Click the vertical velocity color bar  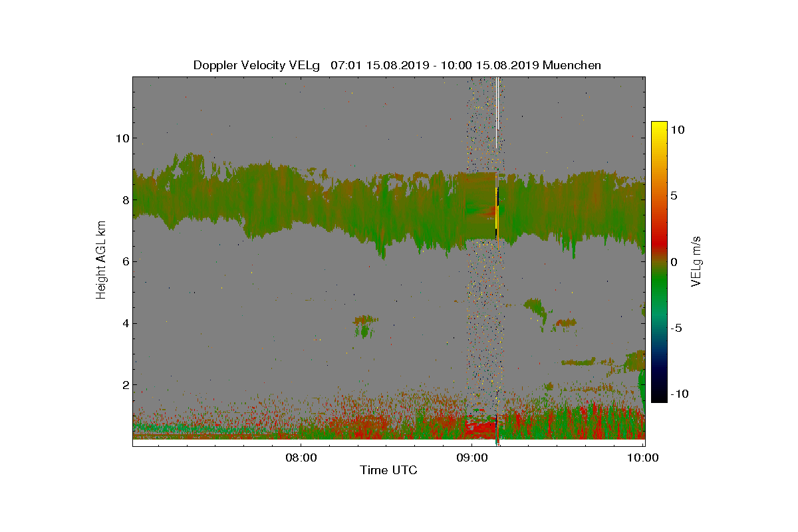point(659,262)
